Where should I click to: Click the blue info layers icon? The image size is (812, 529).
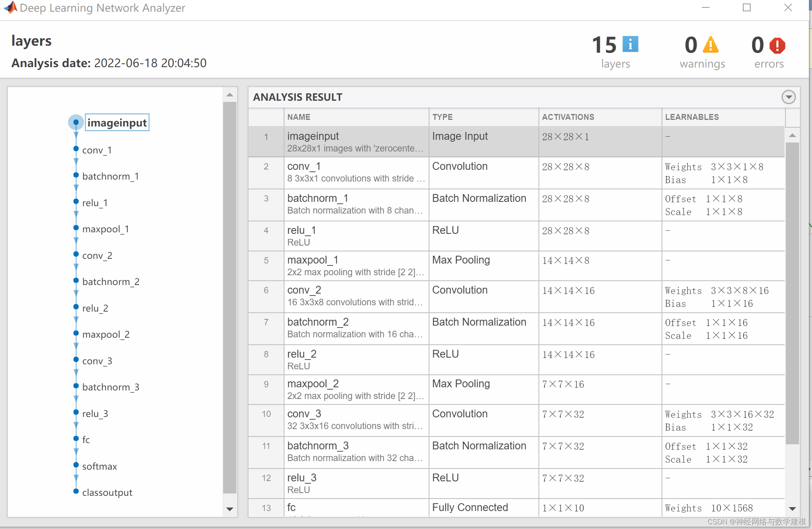[630, 44]
